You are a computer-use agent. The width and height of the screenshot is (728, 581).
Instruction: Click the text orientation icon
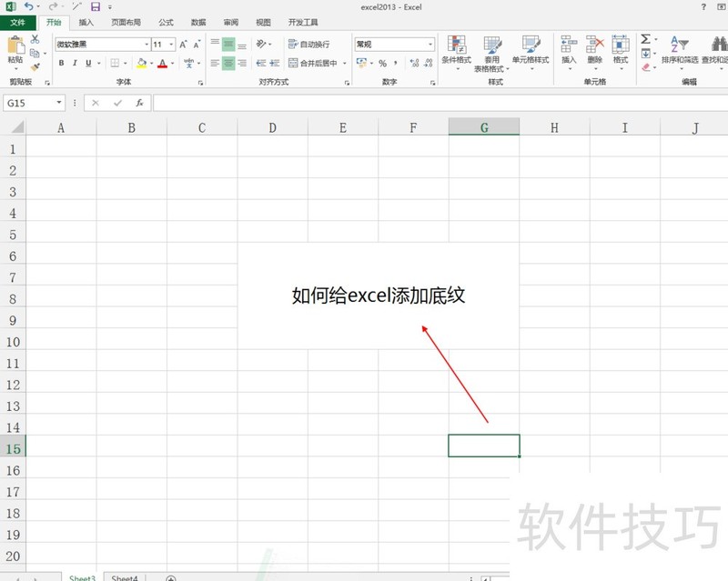pyautogui.click(x=261, y=44)
